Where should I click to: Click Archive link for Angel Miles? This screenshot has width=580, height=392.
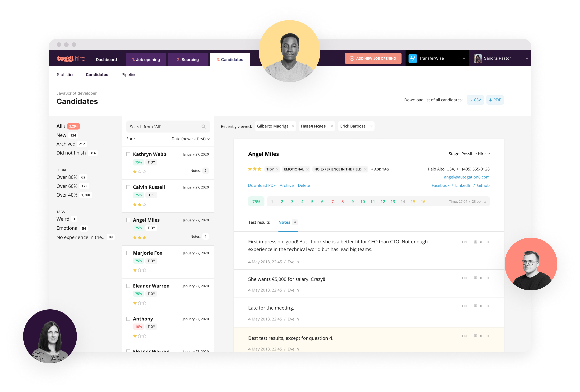pos(286,185)
